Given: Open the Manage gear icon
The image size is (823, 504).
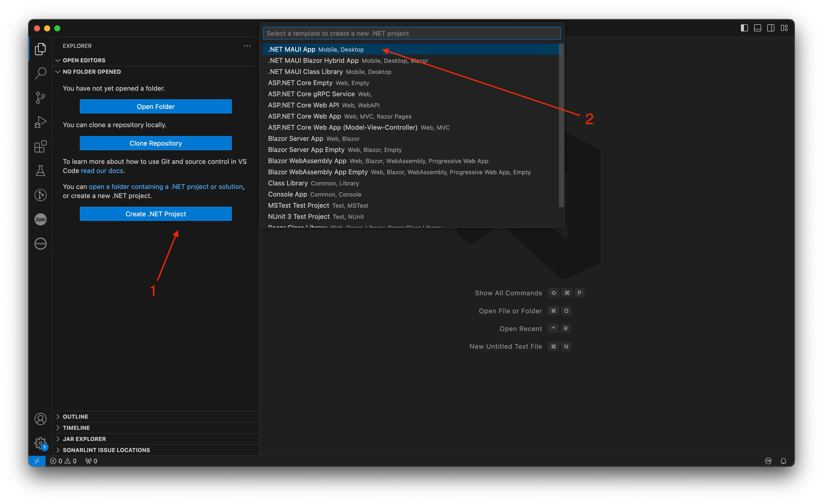Looking at the screenshot, I should click(41, 443).
